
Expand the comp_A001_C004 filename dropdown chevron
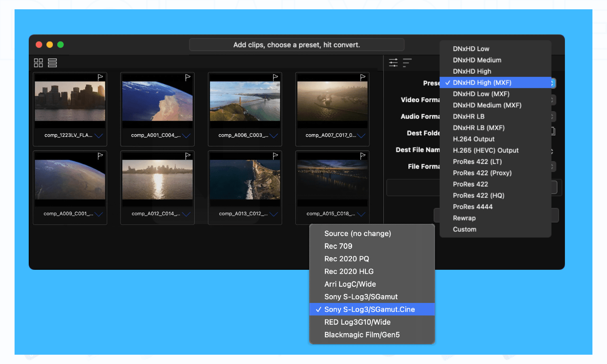[187, 135]
